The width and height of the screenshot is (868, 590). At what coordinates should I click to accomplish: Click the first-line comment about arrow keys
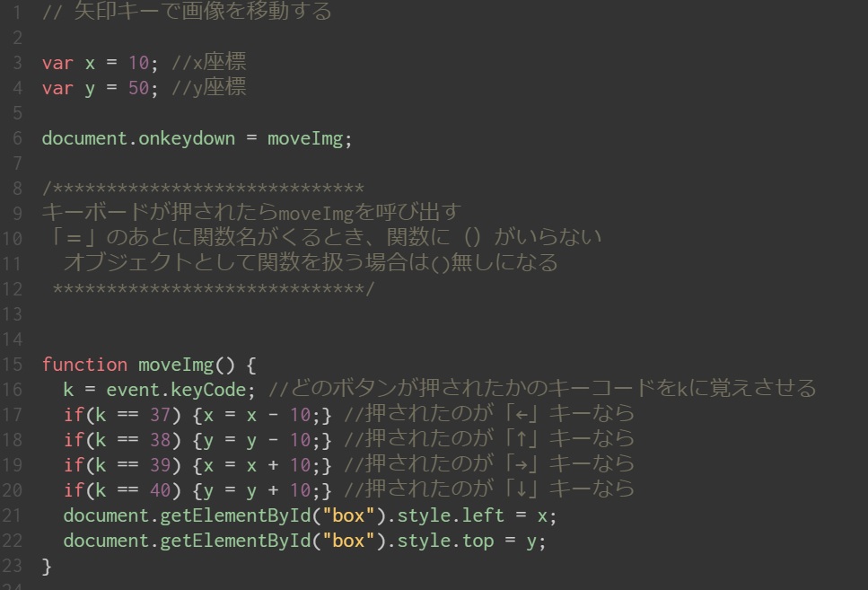point(187,13)
